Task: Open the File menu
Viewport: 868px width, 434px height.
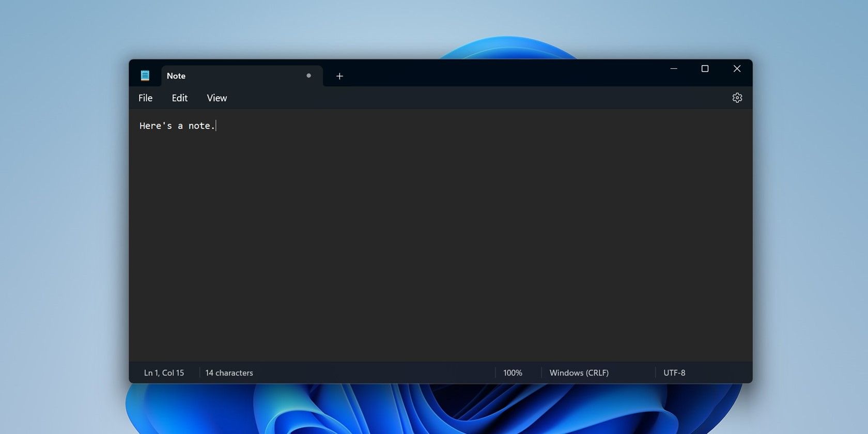Action: click(145, 98)
